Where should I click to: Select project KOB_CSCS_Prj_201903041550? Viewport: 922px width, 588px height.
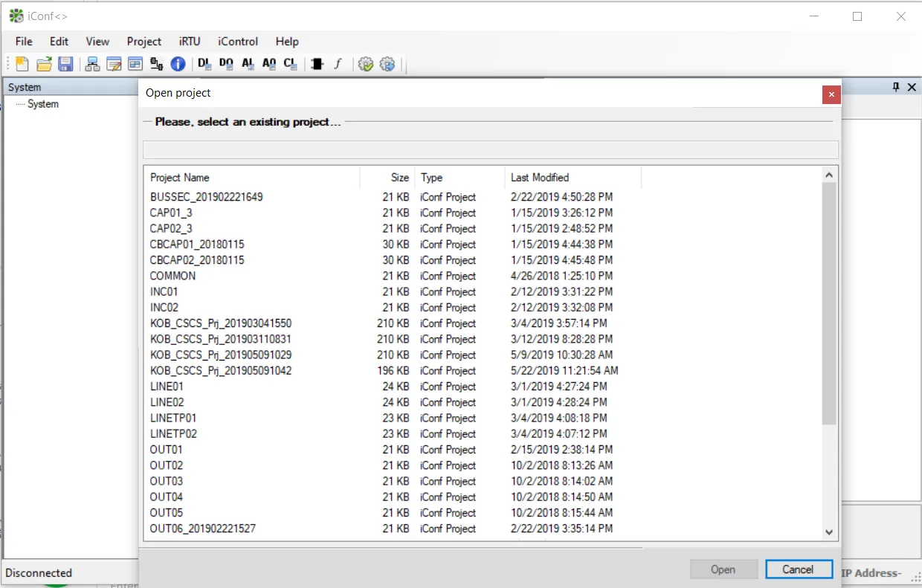(221, 323)
